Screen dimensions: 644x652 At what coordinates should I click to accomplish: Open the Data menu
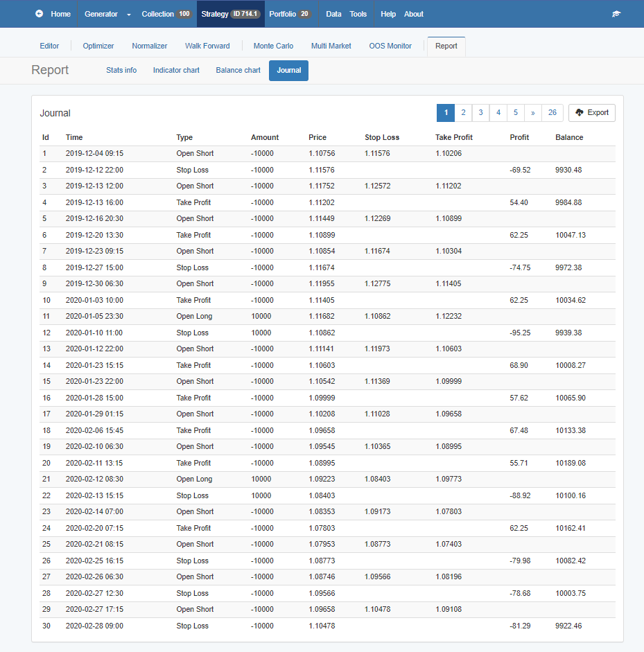click(333, 14)
